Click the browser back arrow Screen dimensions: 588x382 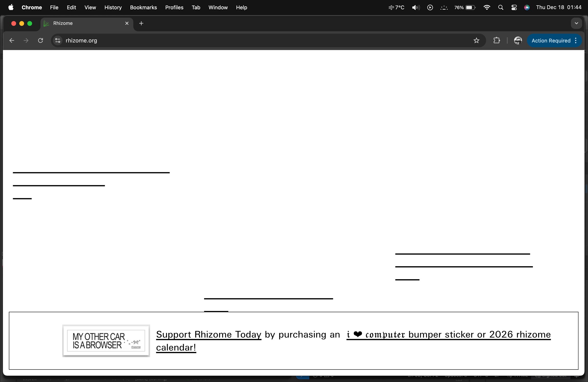tap(12, 40)
